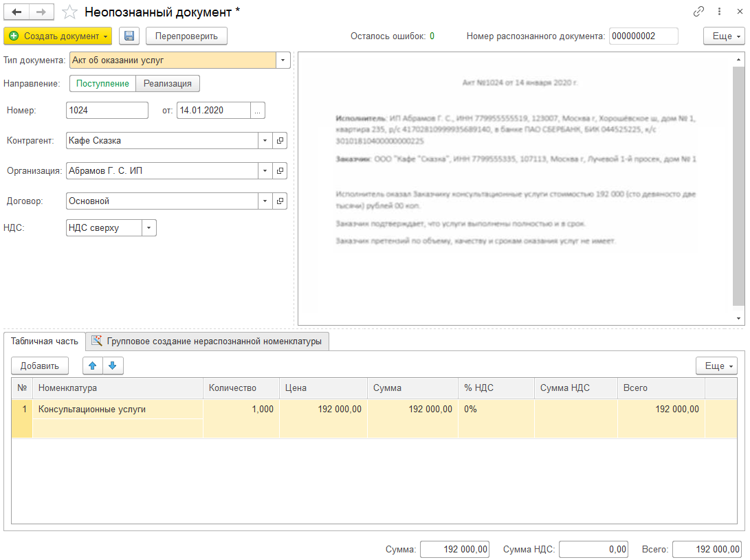Screen dimensions: 750x560
Task: Click the Сумма НДС total field 0,00
Action: [593, 550]
